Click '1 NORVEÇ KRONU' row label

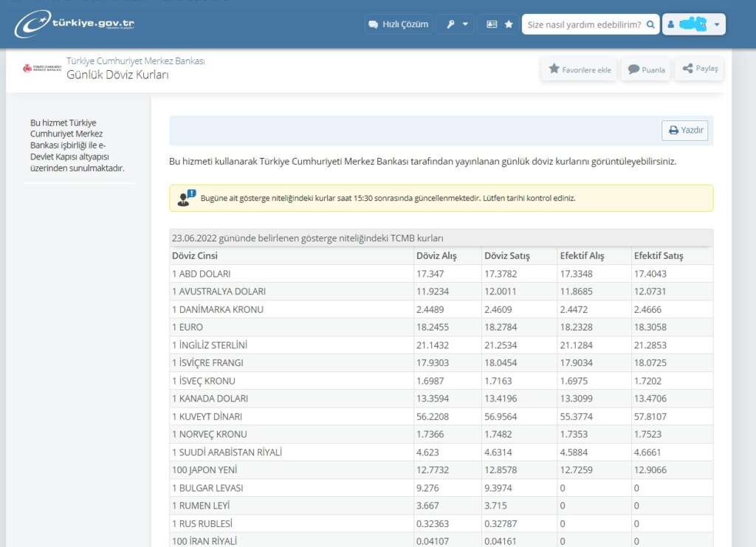point(209,434)
